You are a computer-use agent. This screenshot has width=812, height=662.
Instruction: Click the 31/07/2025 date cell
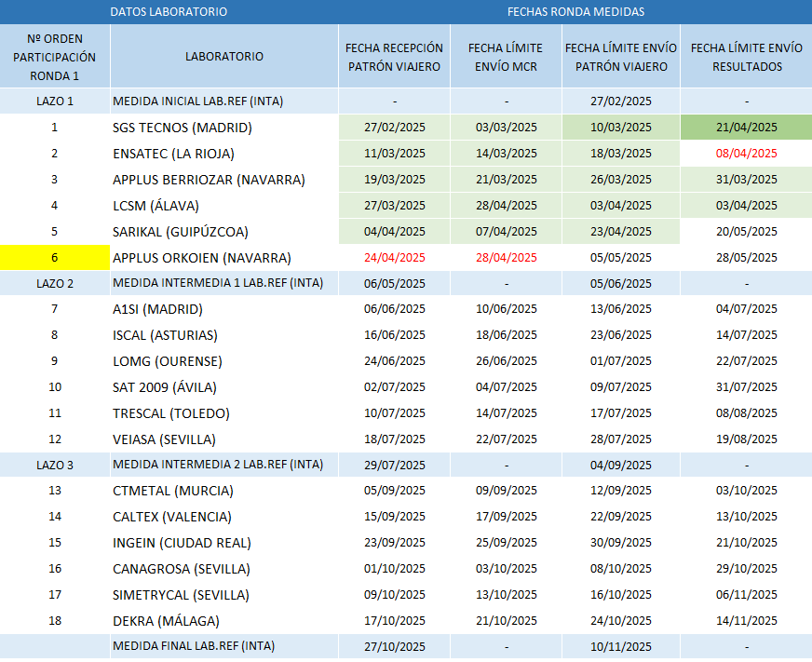746,387
